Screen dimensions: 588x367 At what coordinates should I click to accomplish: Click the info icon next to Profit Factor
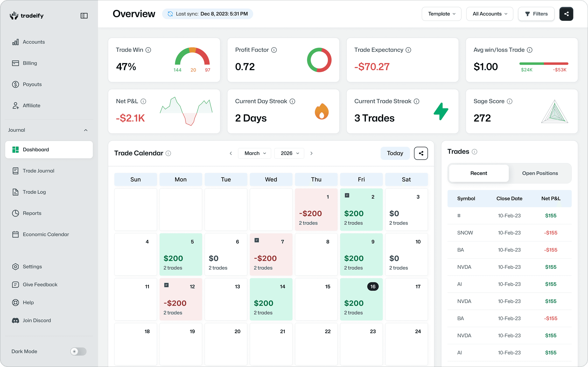pyautogui.click(x=274, y=50)
